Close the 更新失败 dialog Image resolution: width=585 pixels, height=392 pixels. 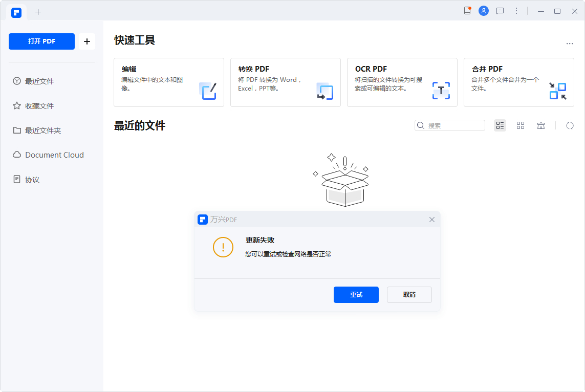pyautogui.click(x=431, y=220)
